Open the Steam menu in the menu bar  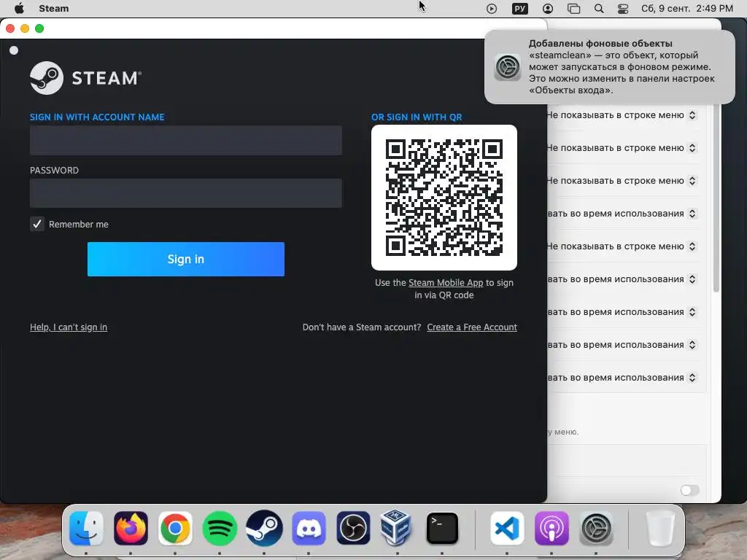(54, 9)
